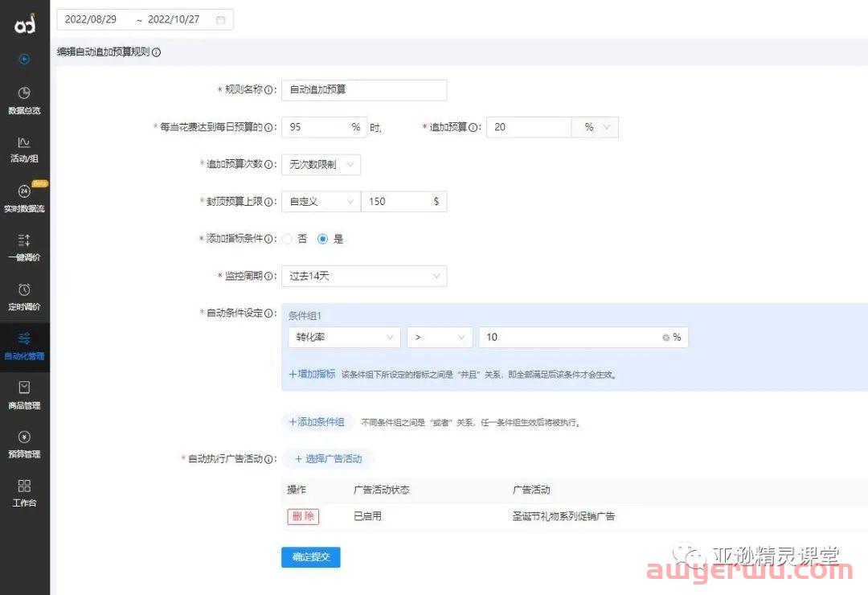Click the 条件组1 label
Screen dimensions: 868x595
pyautogui.click(x=305, y=316)
